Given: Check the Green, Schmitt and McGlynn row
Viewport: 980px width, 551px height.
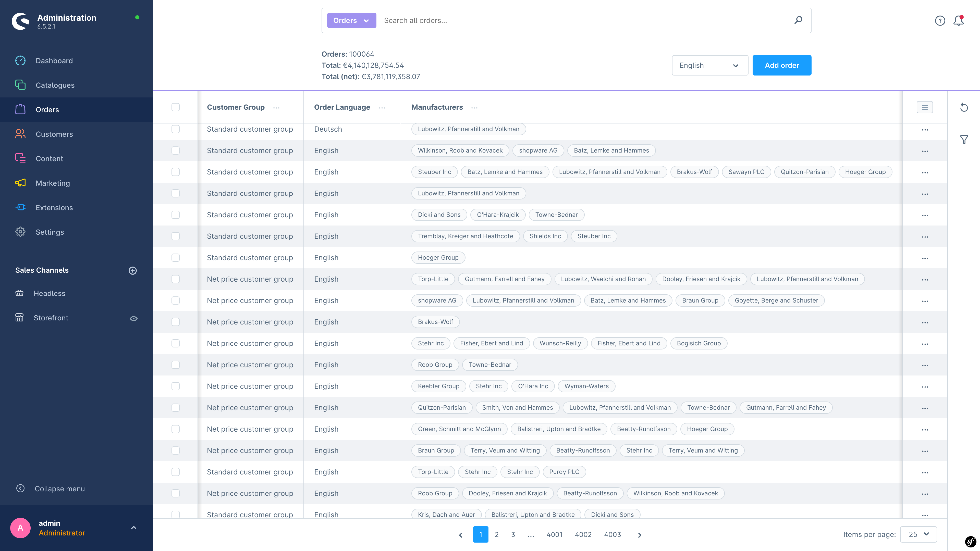Looking at the screenshot, I should click(175, 429).
